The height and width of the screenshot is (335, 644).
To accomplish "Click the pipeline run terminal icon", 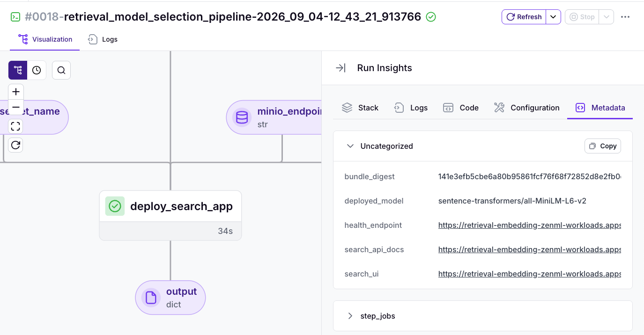I will click(15, 17).
